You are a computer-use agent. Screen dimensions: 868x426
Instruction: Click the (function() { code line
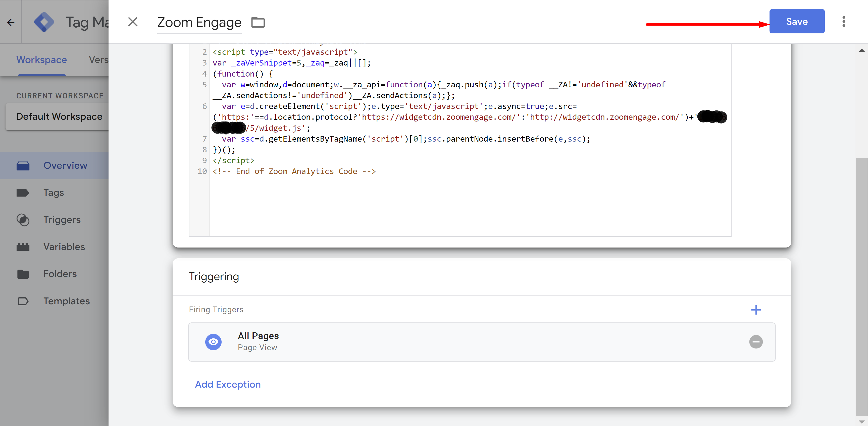[243, 74]
